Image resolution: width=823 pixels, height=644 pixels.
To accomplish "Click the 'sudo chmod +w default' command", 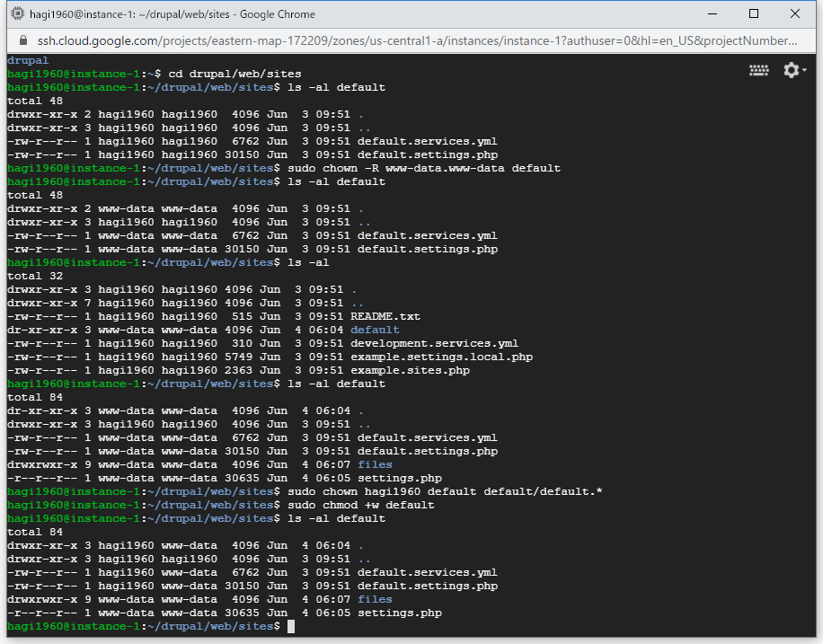I will coord(361,505).
